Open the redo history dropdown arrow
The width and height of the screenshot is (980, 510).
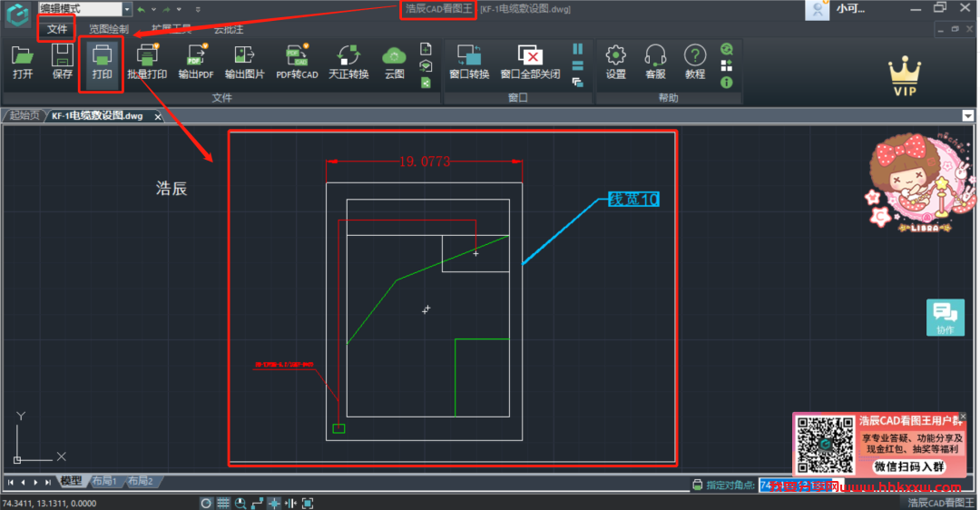(x=179, y=9)
